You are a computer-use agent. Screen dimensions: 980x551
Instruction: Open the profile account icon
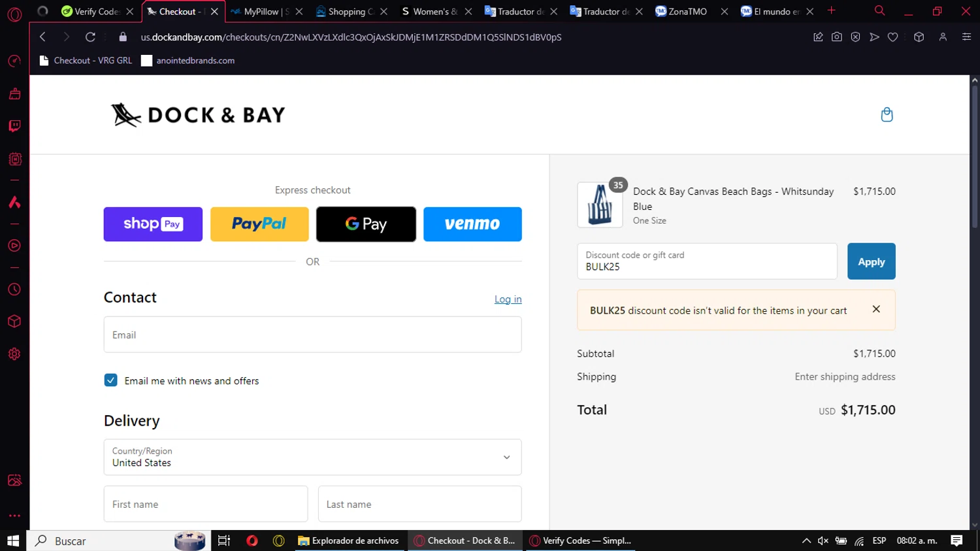[x=943, y=37]
